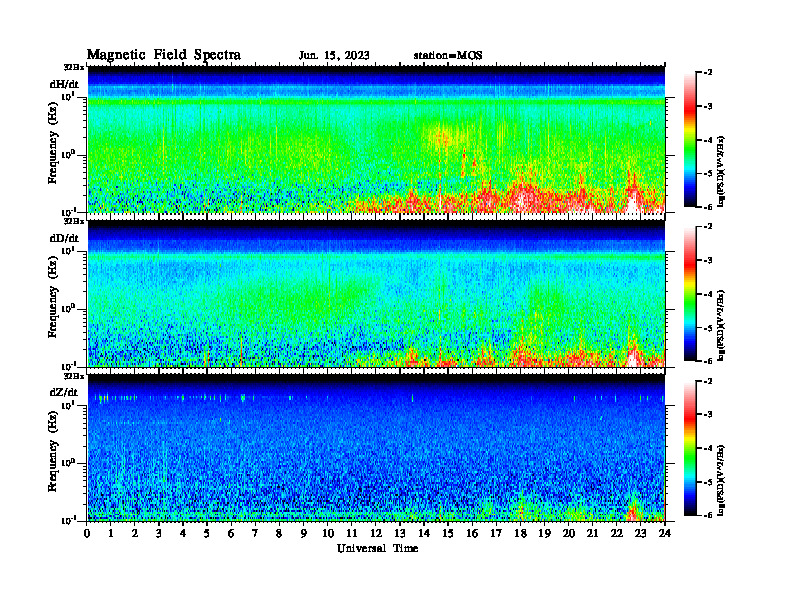Click hour "7" on the time axis
The height and width of the screenshot is (612, 792).
[x=255, y=533]
